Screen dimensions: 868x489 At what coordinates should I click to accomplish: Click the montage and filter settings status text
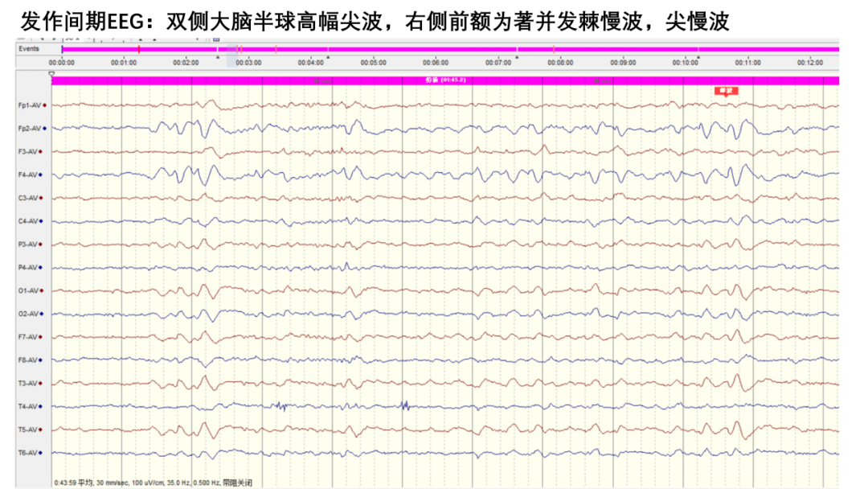pyautogui.click(x=154, y=483)
